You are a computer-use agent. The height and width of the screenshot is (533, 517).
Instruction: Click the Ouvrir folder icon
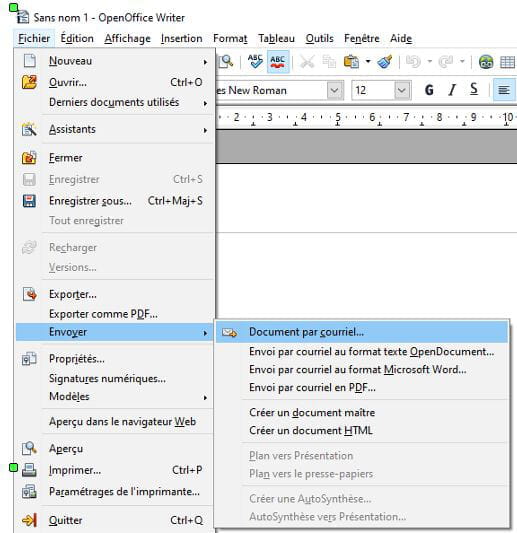point(29,82)
